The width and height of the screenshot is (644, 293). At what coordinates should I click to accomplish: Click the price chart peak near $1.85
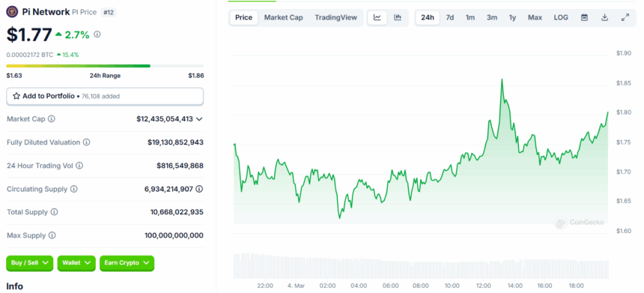point(502,79)
